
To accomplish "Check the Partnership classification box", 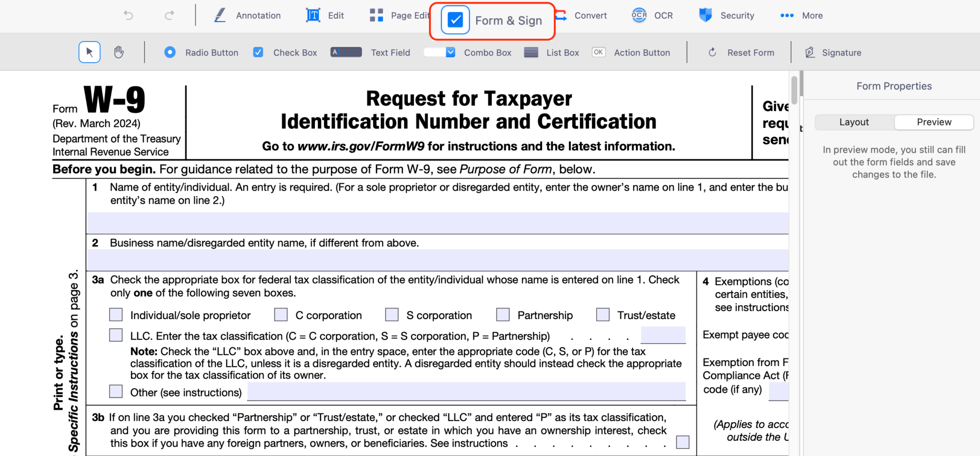I will (502, 314).
